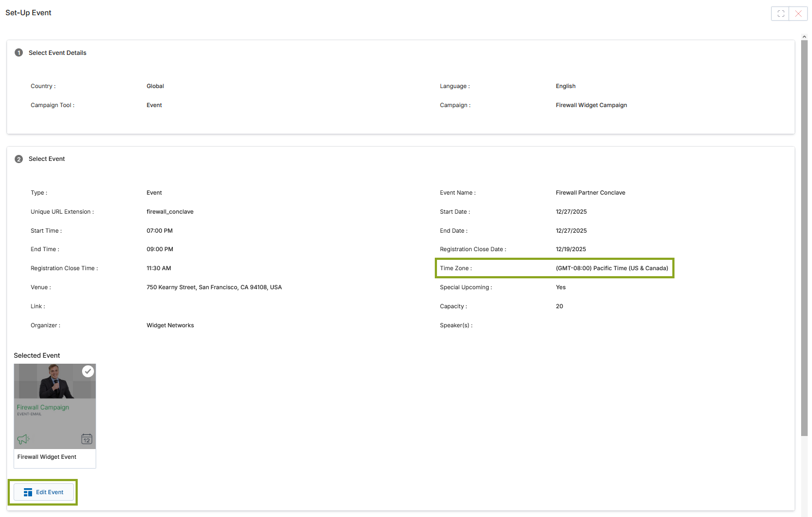Screen dimensions: 812x517
Task: Click the 'Set-Up Event' dialog title
Action: (x=28, y=13)
